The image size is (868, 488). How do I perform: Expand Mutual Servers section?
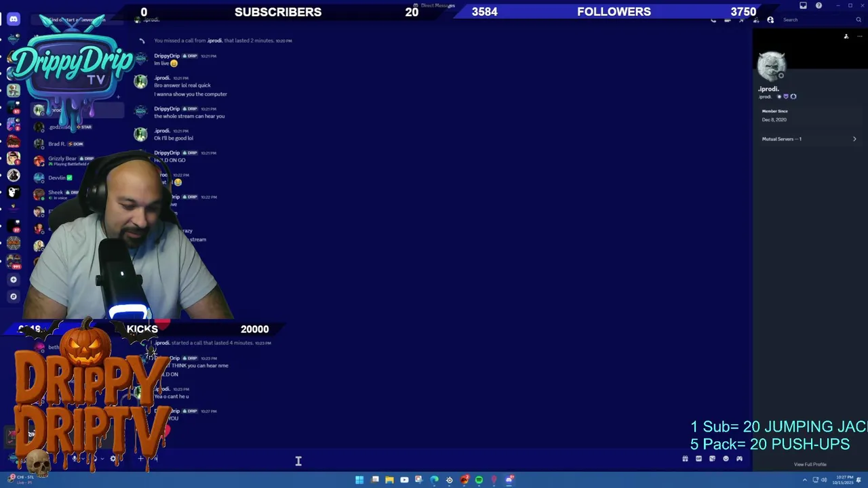pos(808,139)
